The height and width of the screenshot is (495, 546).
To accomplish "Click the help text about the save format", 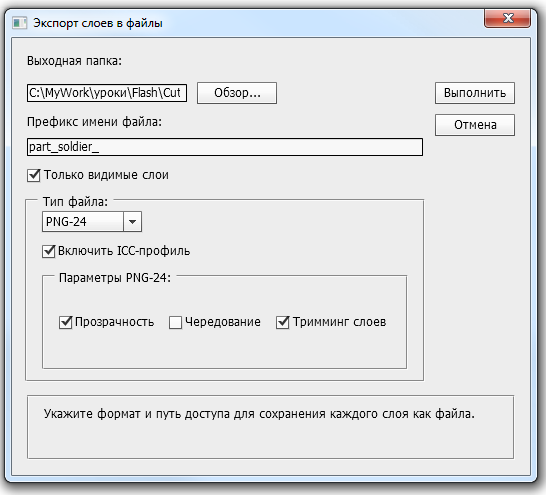I will coord(259,414).
